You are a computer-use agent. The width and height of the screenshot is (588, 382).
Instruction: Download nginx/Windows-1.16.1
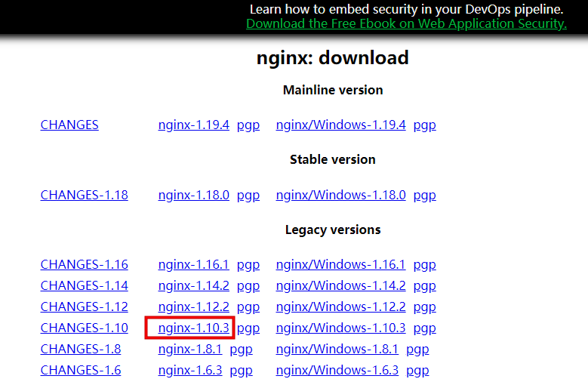(x=340, y=264)
